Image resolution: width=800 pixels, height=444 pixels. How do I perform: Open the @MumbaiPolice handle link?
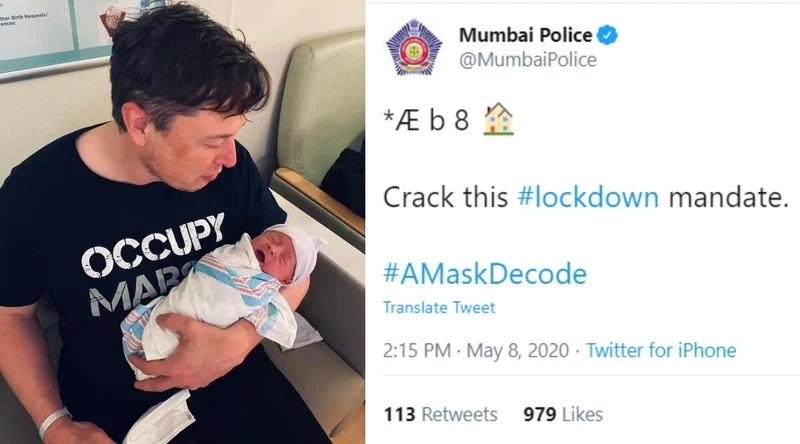pos(528,60)
